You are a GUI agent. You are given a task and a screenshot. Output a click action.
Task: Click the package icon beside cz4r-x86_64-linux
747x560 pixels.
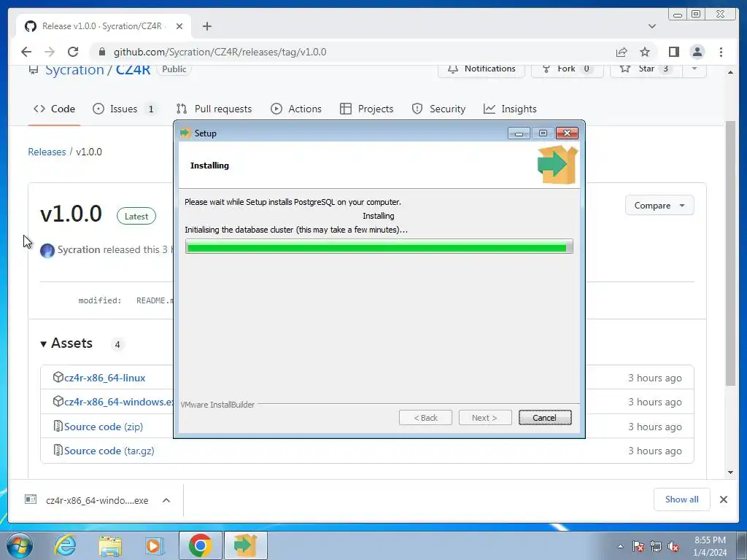[58, 377]
